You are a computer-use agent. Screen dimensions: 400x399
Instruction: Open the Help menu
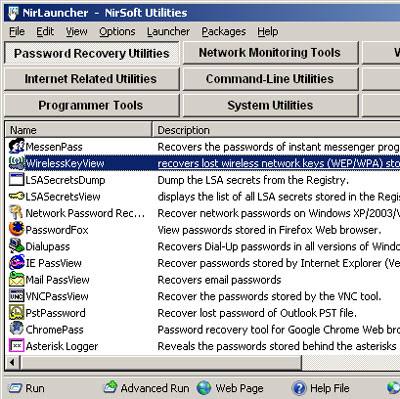point(268,31)
